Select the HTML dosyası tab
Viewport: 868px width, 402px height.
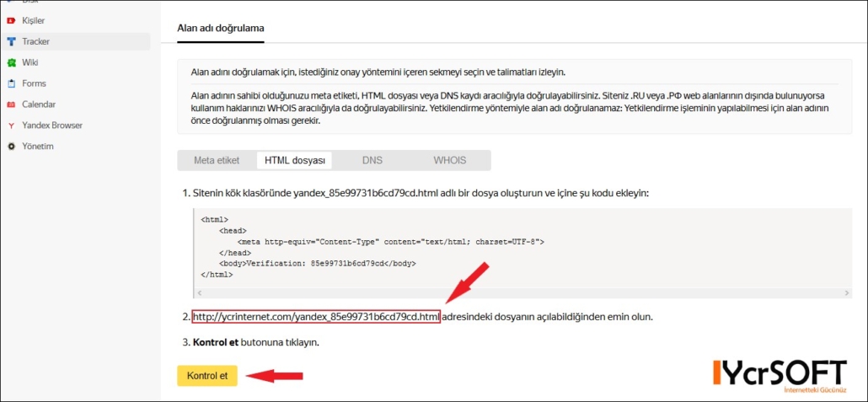click(x=294, y=161)
